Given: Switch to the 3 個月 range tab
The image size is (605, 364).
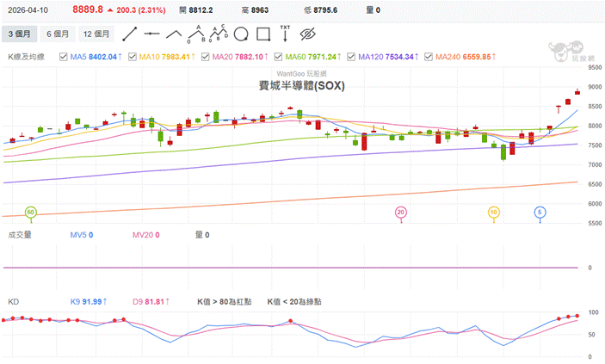Looking at the screenshot, I should point(19,34).
